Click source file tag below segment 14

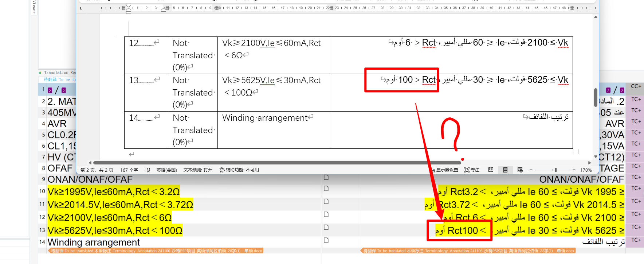pyautogui.click(x=156, y=251)
